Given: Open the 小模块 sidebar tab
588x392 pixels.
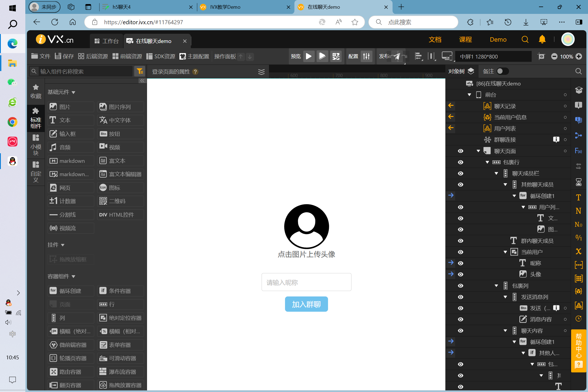Looking at the screenshot, I should (36, 145).
